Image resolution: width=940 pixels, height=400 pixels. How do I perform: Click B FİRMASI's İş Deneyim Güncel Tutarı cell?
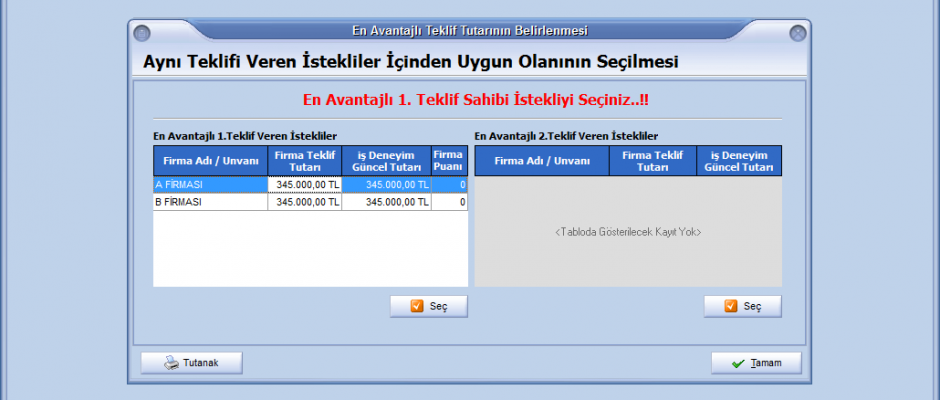(x=386, y=202)
